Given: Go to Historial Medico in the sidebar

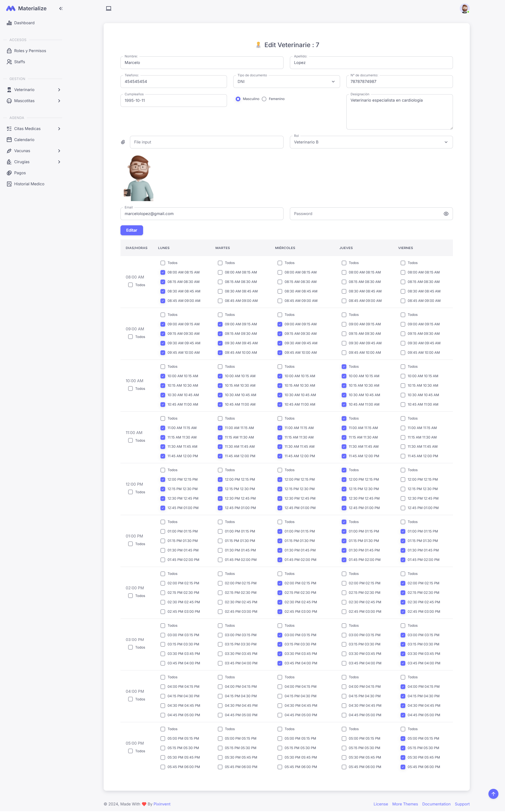Looking at the screenshot, I should click(x=29, y=184).
